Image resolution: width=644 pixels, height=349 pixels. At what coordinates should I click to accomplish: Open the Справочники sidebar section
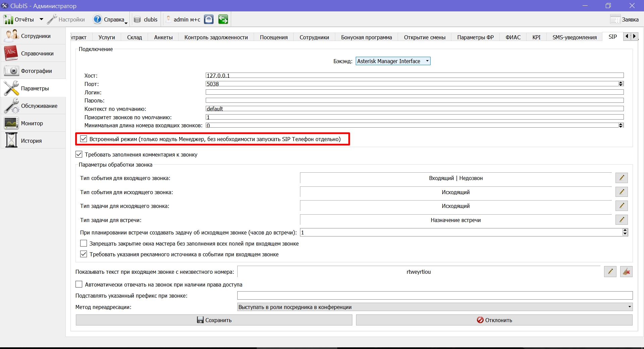click(x=33, y=53)
